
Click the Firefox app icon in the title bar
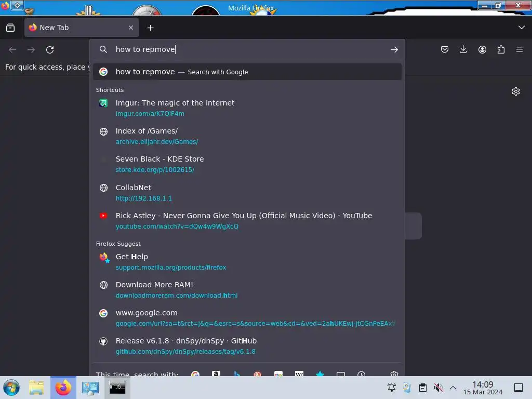(x=5, y=5)
